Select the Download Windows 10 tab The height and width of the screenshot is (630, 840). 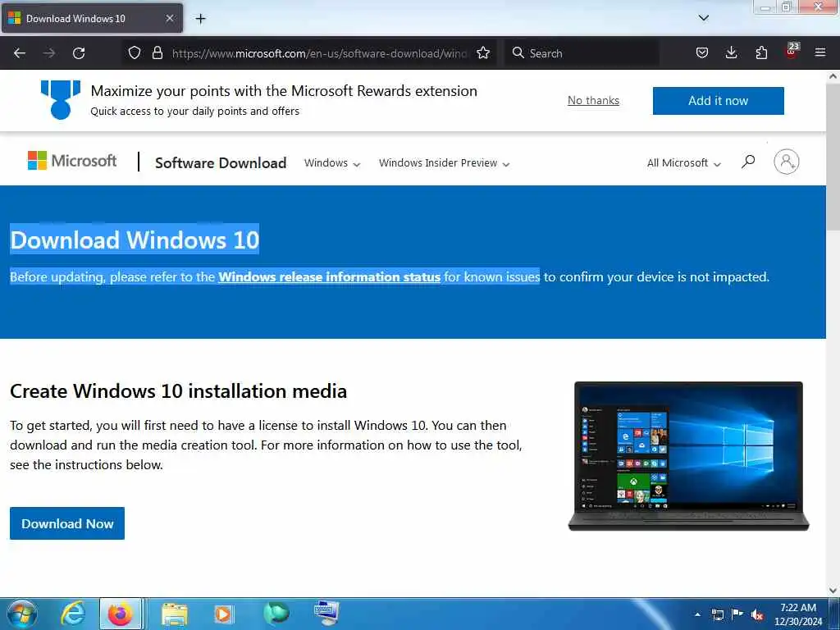pyautogui.click(x=92, y=18)
